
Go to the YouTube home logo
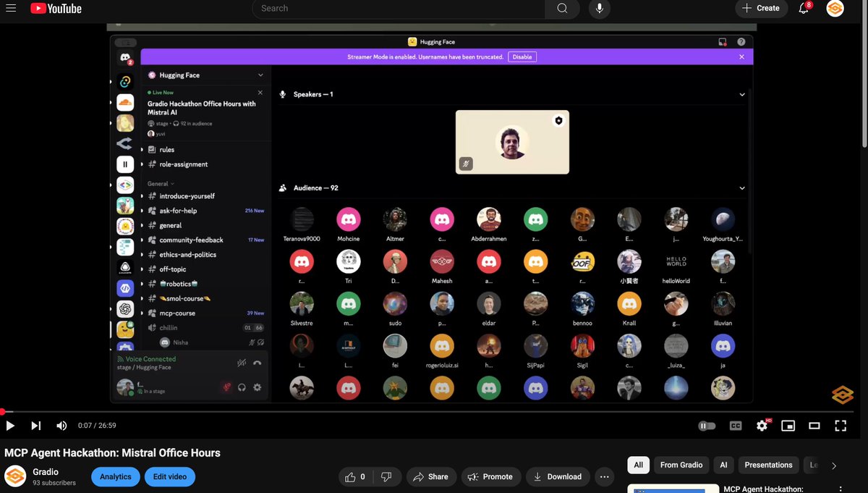pos(56,9)
